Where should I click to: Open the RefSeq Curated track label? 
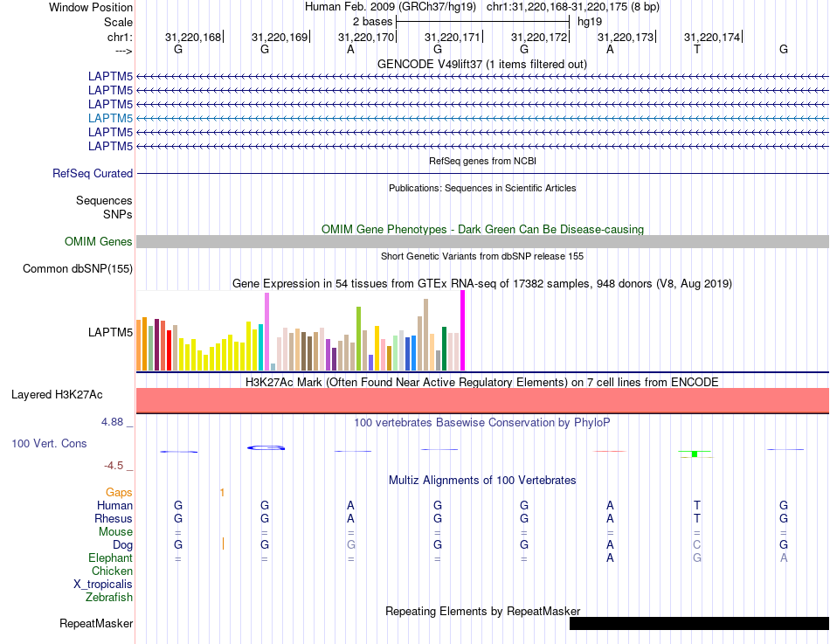93,173
